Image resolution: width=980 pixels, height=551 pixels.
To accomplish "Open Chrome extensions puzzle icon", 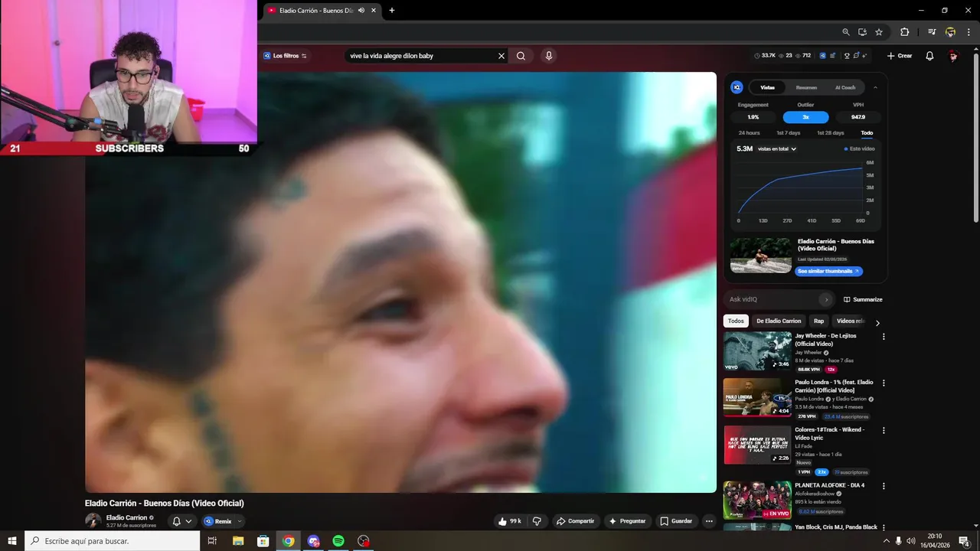I will pyautogui.click(x=904, y=32).
